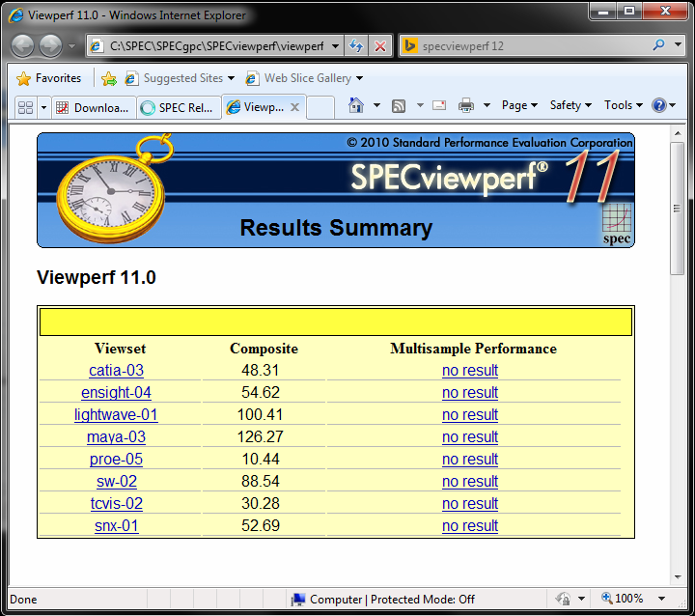
Task: Click the vertical scrollbar thumb
Action: click(677, 209)
